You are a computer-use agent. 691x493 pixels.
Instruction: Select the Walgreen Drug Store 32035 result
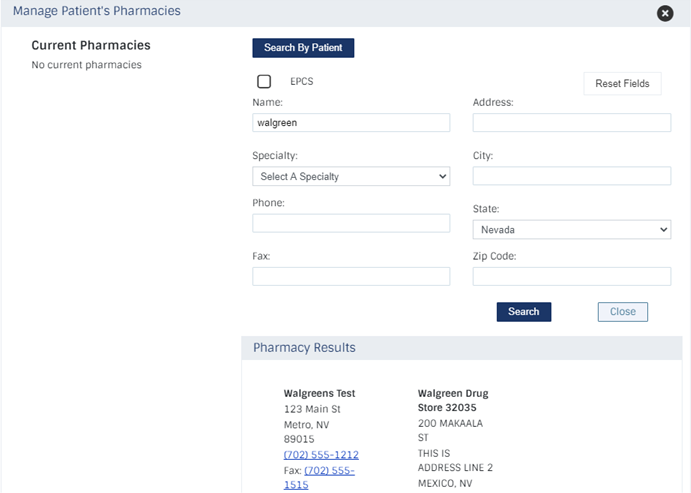coord(453,400)
